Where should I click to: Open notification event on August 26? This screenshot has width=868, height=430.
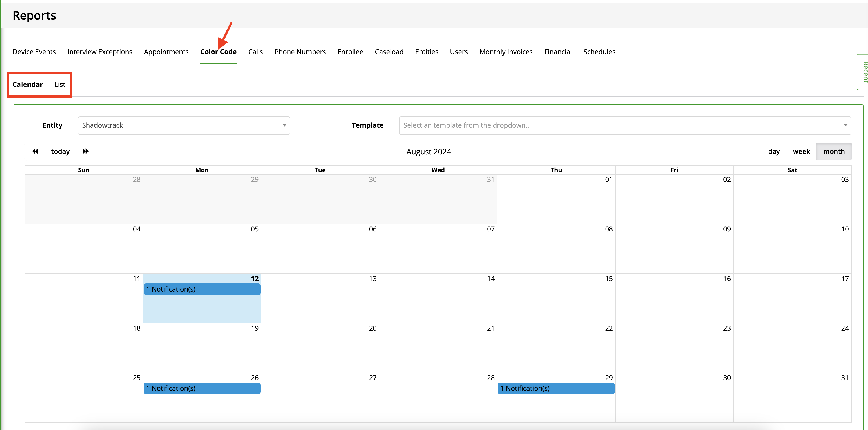[202, 388]
